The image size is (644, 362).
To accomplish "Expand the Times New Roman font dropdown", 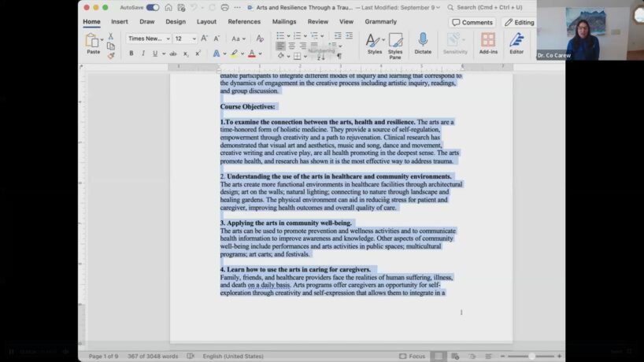I will pyautogui.click(x=148, y=38).
